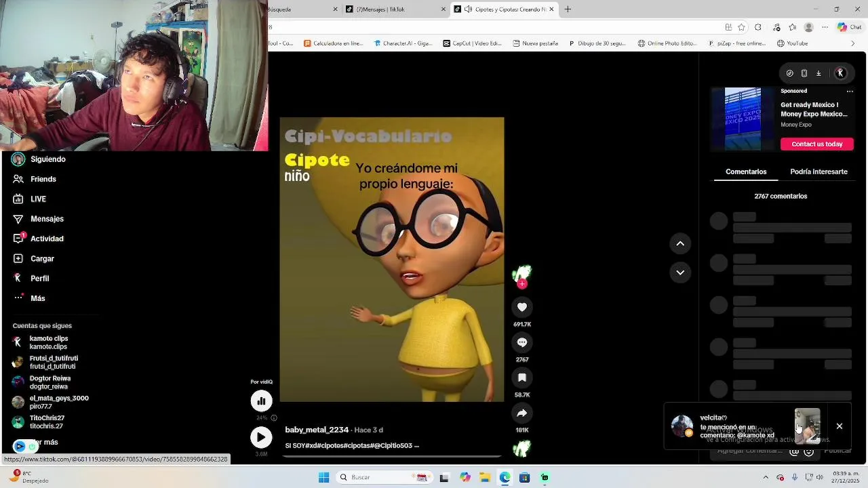This screenshot has width=868, height=488.
Task: Open baby_metal_2234 creator profile
Action: pos(317,430)
